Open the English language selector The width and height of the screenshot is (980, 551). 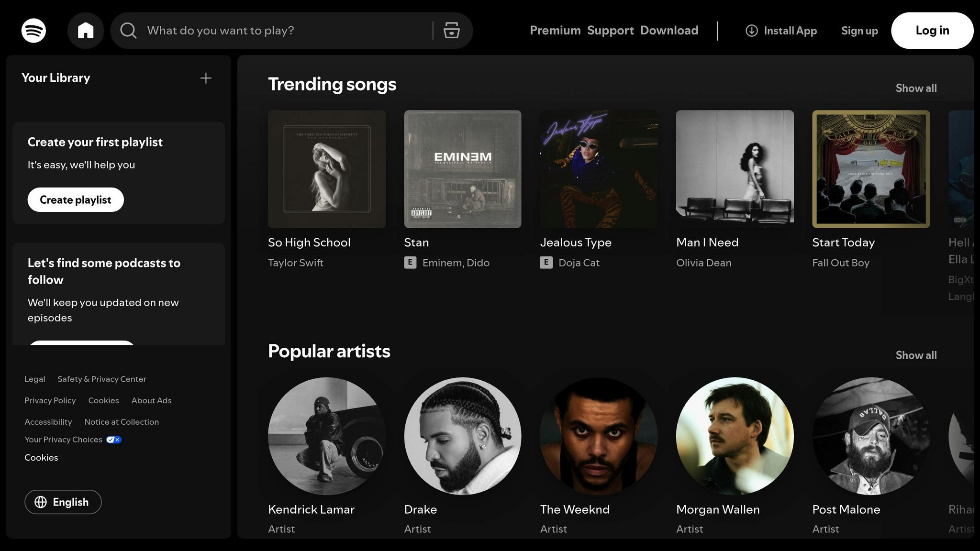(x=63, y=502)
